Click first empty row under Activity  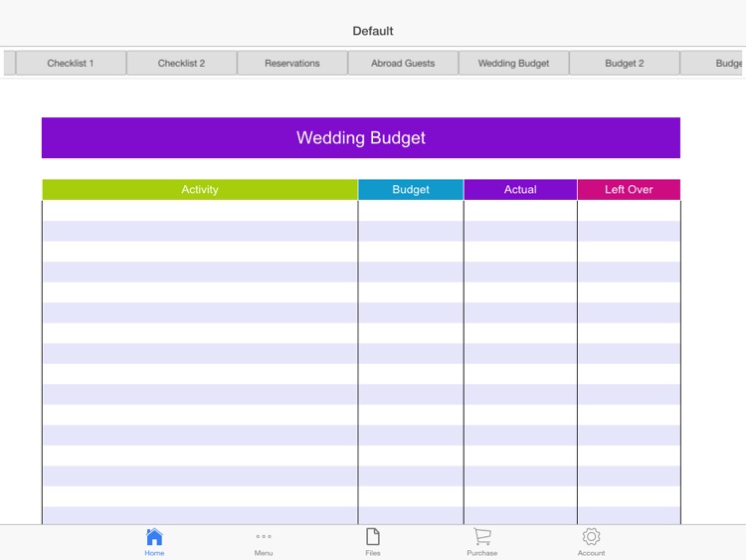pos(200,211)
